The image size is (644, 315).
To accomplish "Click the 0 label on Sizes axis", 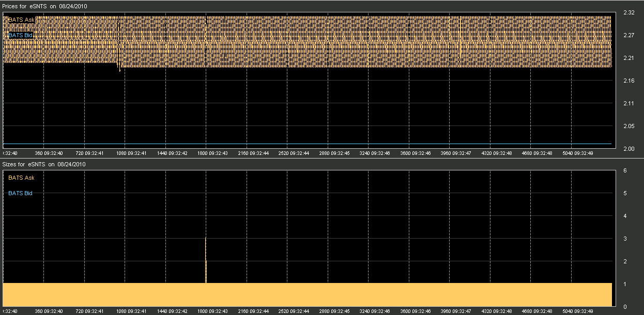I will (625, 307).
